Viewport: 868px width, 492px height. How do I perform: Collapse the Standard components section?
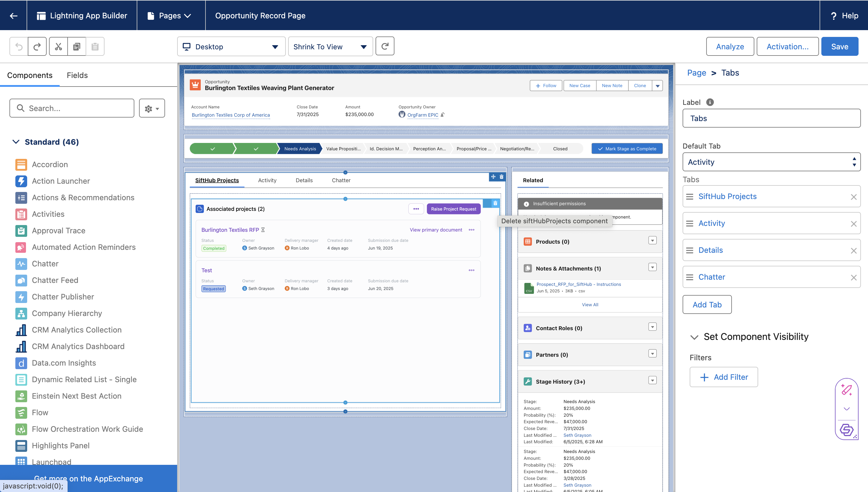pos(16,142)
